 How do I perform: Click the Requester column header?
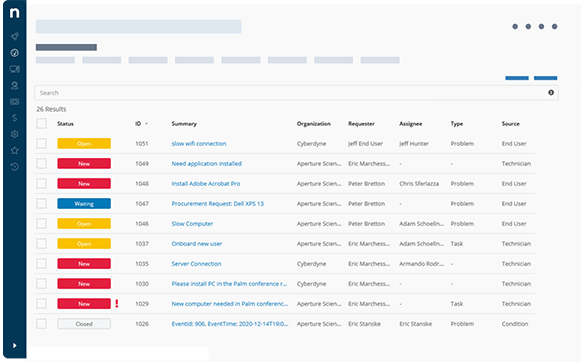click(361, 124)
